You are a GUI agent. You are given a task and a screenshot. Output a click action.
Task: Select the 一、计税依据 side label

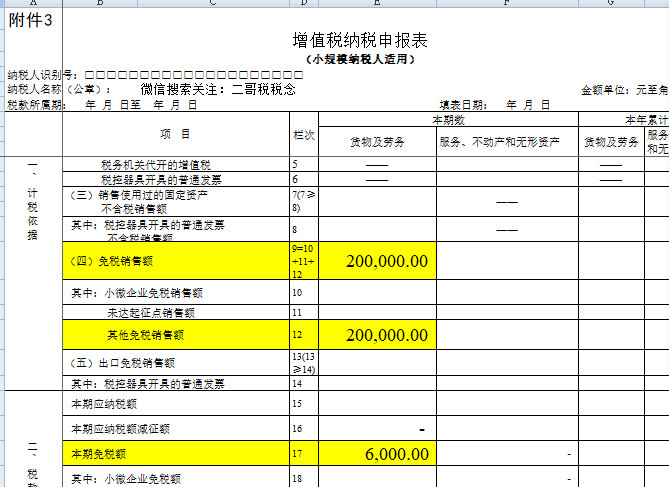point(33,201)
